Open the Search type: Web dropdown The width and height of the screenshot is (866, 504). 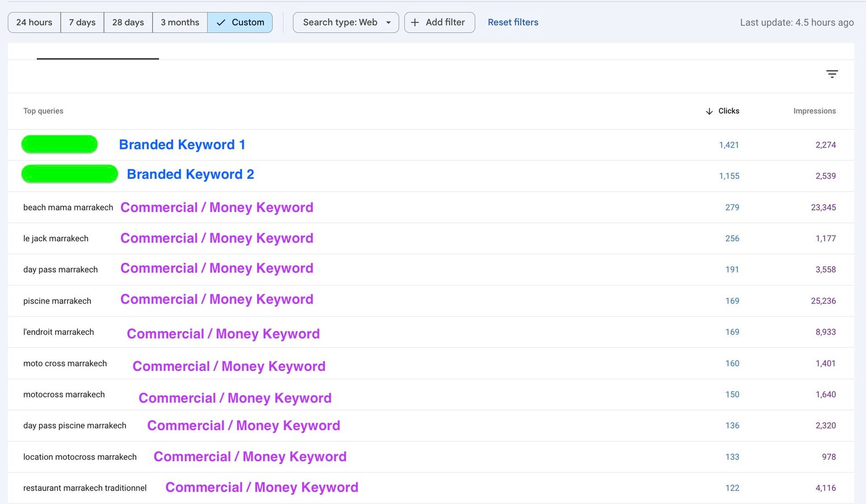(x=340, y=22)
